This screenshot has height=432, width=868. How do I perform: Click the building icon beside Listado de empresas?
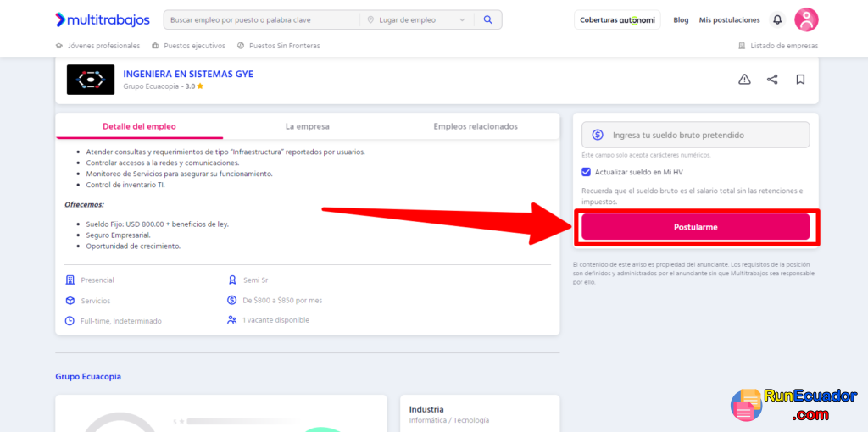[742, 46]
